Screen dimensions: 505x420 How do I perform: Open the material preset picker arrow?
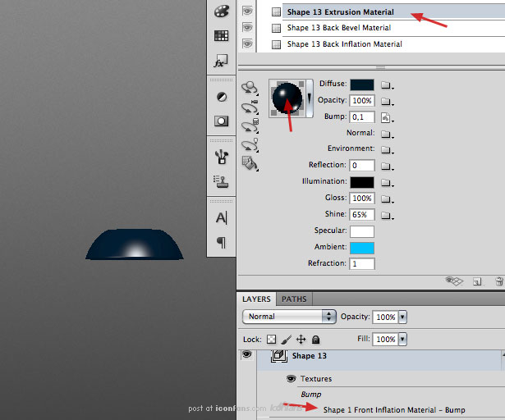(310, 98)
